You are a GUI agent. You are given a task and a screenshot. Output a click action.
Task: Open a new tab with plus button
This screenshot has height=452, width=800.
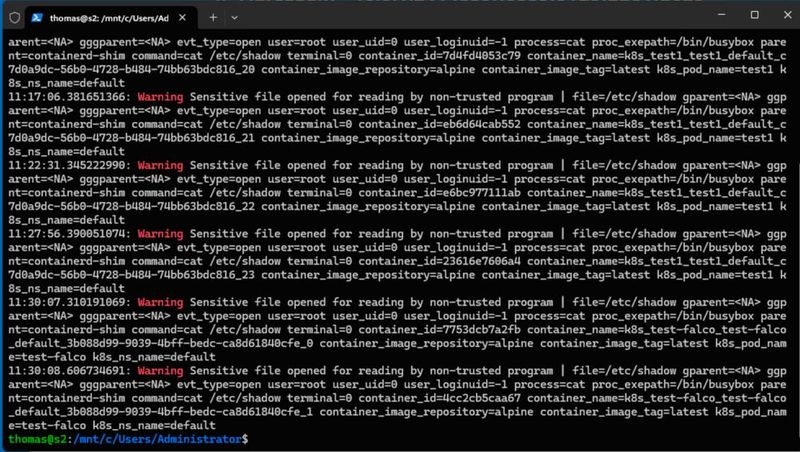(213, 18)
